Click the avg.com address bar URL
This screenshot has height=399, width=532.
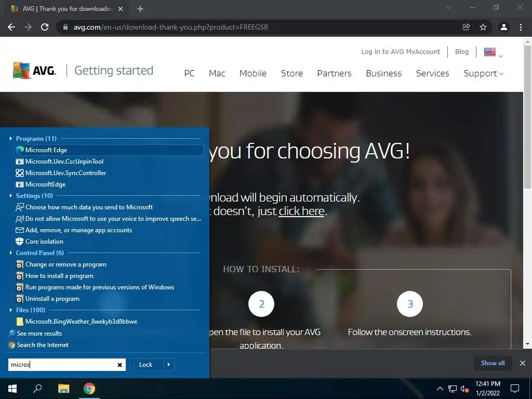tap(170, 27)
